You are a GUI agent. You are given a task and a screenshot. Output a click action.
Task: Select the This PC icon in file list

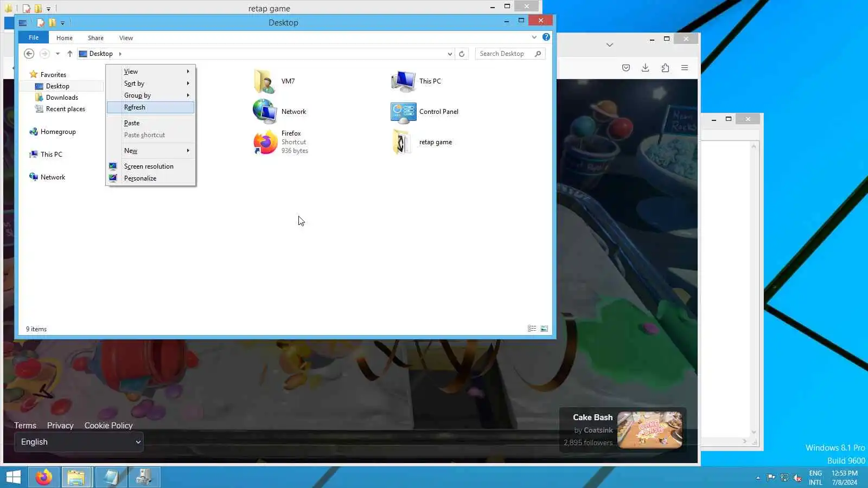pos(403,81)
